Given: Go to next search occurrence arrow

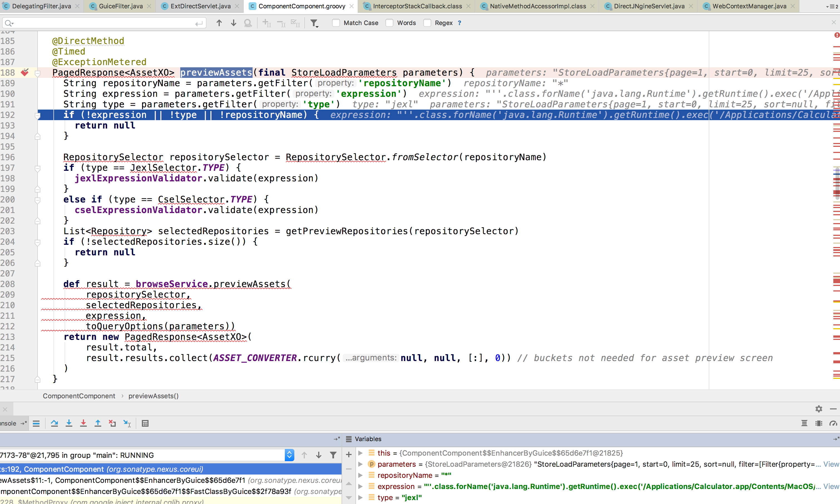Looking at the screenshot, I should tap(234, 23).
